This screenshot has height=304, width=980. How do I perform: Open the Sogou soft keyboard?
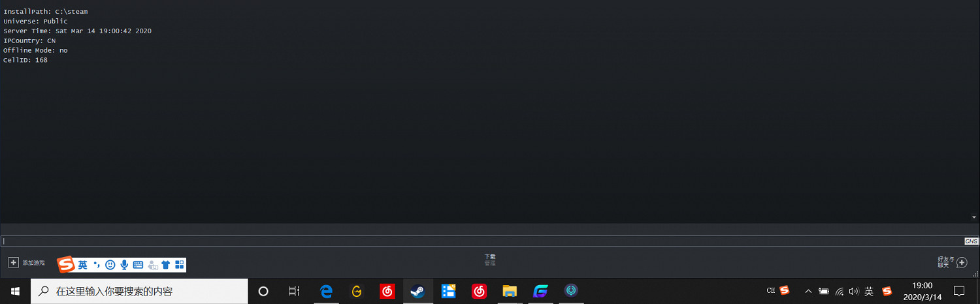[x=138, y=265]
